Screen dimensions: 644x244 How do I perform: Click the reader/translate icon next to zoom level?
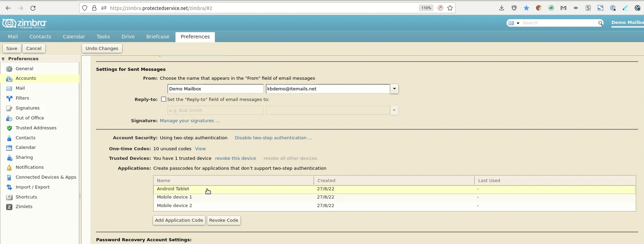pos(440,8)
